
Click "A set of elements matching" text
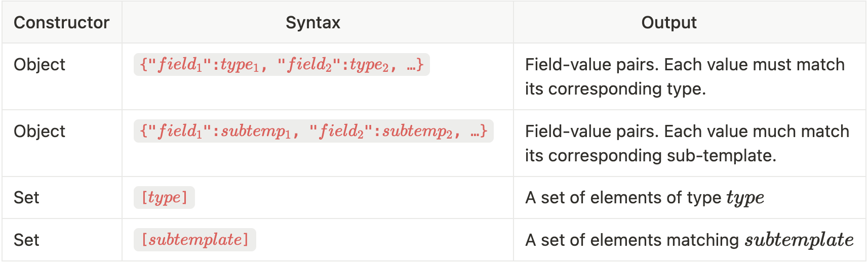click(633, 240)
